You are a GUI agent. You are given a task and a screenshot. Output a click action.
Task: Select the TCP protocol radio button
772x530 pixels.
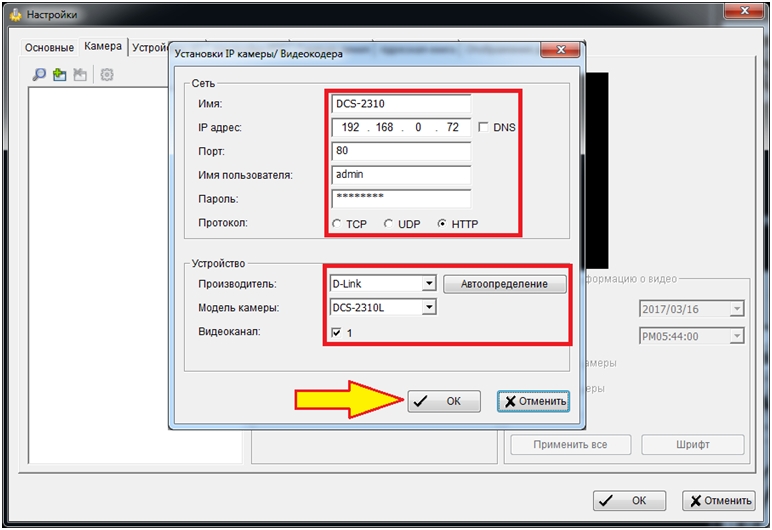coord(337,224)
